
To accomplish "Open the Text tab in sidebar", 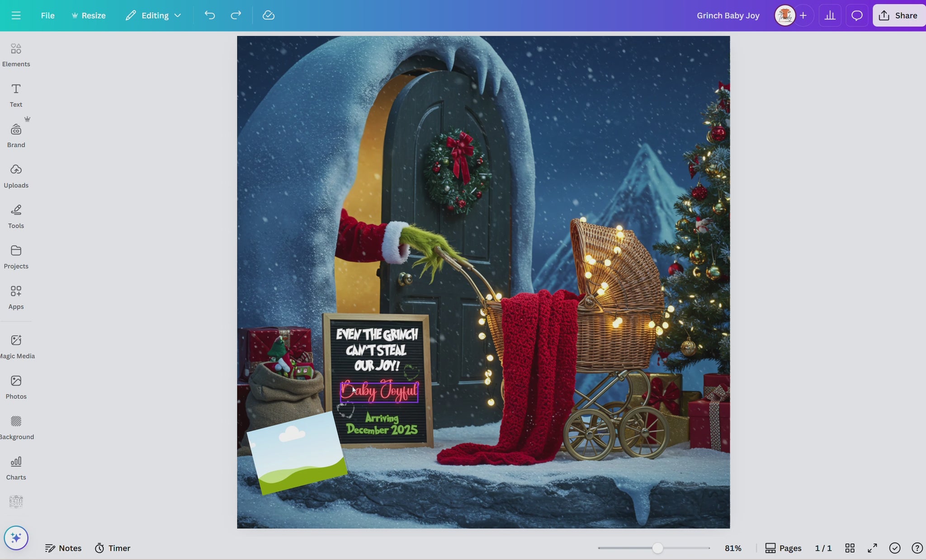I will pos(16,95).
